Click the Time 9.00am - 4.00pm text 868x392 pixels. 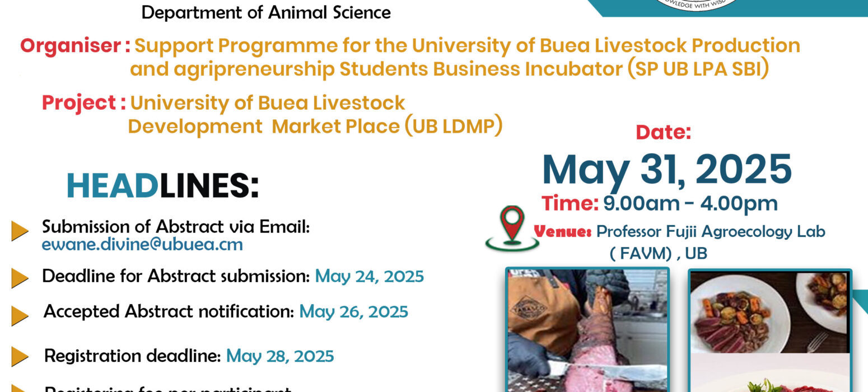pyautogui.click(x=660, y=204)
